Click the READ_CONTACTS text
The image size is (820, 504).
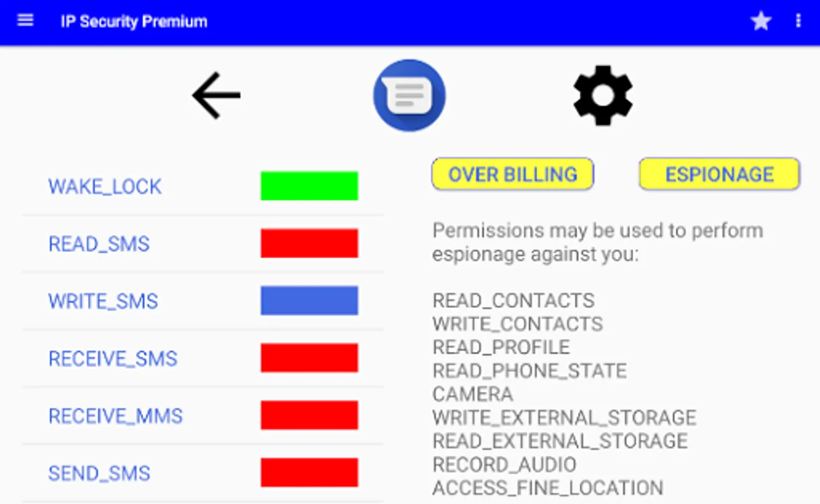pyautogui.click(x=513, y=301)
